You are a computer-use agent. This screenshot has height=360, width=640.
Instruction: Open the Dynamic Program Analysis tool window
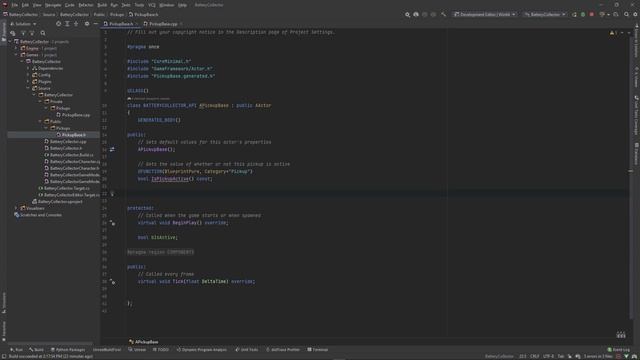pos(202,350)
